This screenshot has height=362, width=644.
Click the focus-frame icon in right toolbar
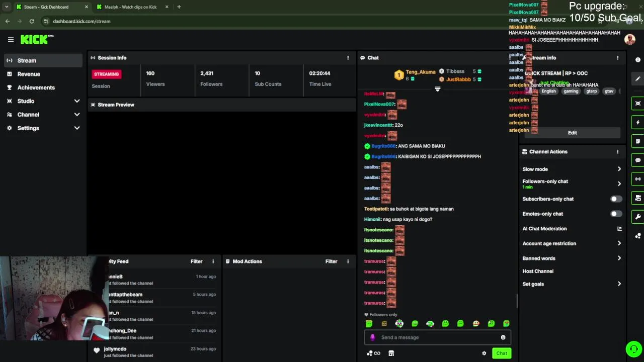[638, 104]
